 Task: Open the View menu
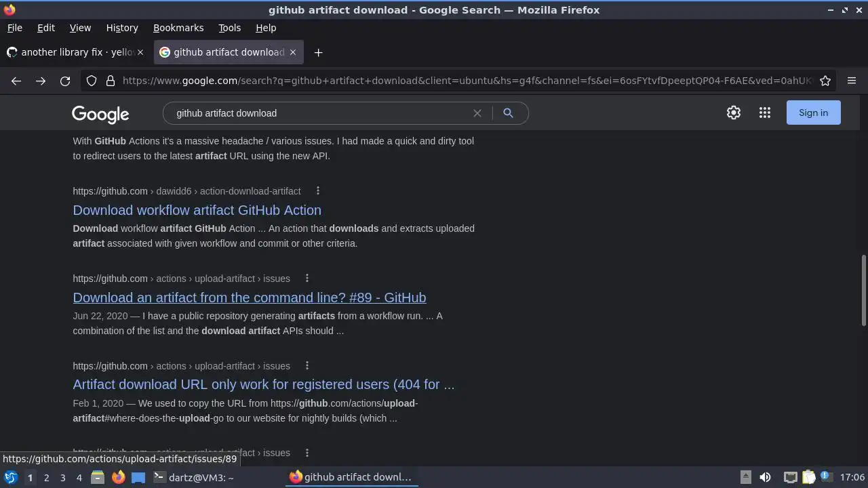point(80,28)
